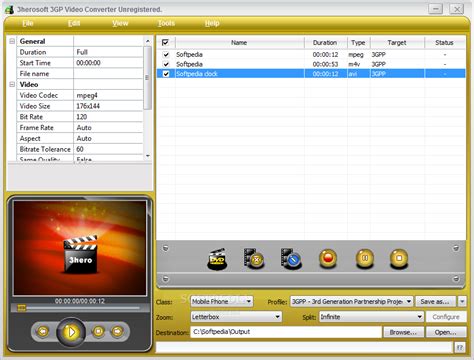Click properties panel scroll down arrow
Screen dimensions: 474x360
pyautogui.click(x=148, y=155)
